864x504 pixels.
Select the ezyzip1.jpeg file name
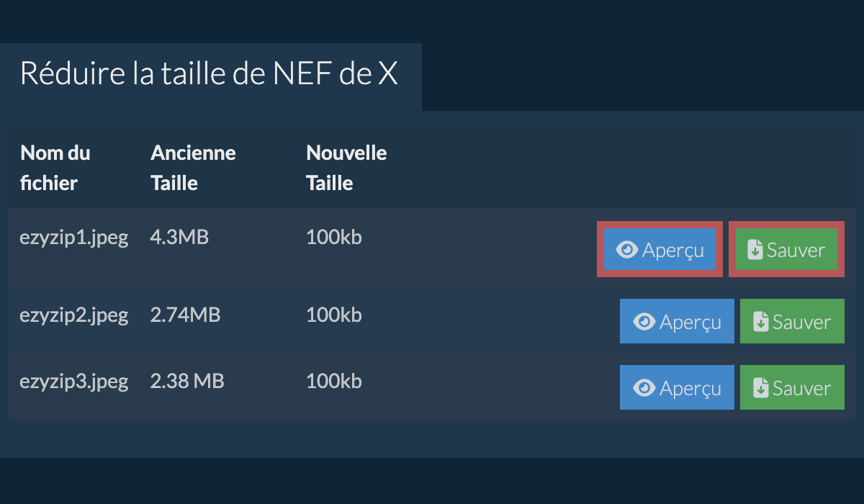pyautogui.click(x=74, y=238)
